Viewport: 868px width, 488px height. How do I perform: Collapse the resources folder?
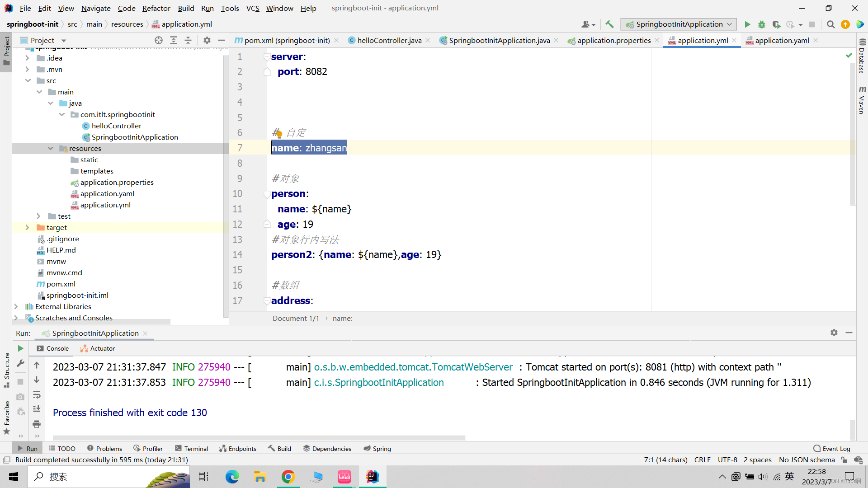(x=51, y=148)
